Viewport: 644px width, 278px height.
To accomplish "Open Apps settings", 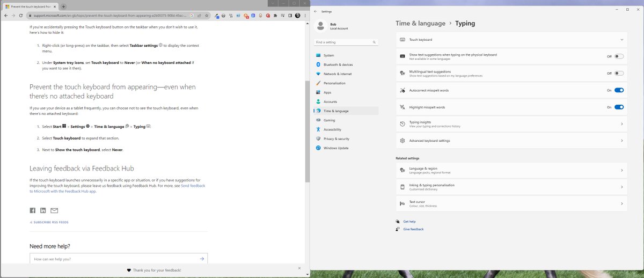I will tap(346, 92).
